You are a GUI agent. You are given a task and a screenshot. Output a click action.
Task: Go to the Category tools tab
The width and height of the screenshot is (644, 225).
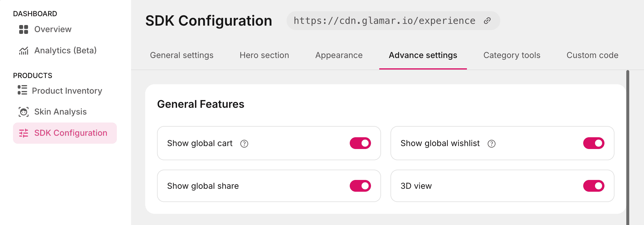(512, 55)
